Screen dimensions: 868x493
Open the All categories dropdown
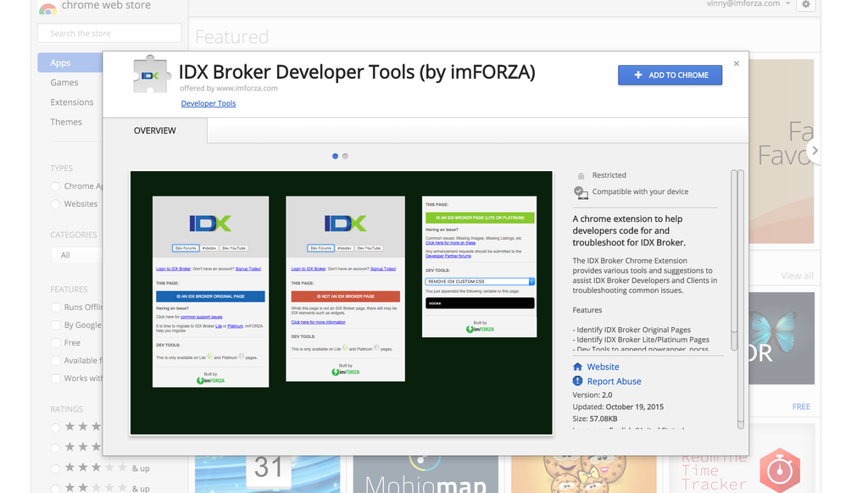pos(77,255)
